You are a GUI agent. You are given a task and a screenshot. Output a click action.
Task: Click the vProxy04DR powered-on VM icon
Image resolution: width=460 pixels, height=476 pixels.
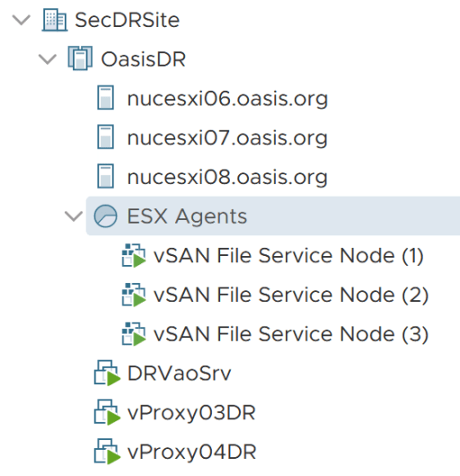point(107,452)
